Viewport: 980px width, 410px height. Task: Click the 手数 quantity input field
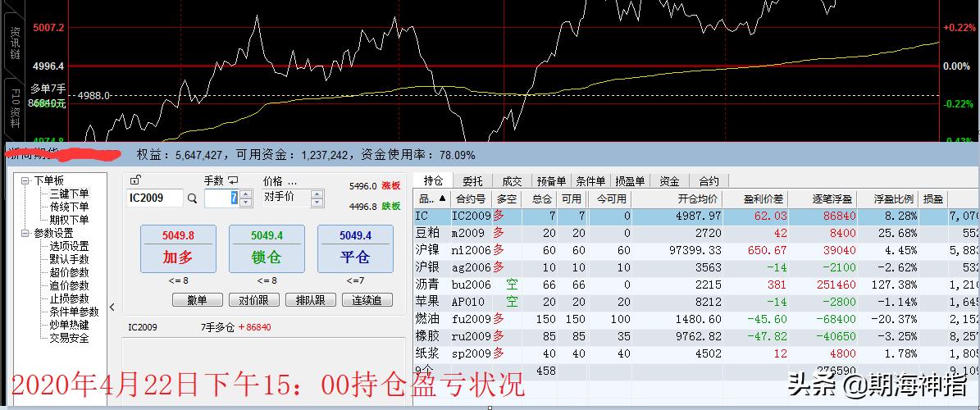coord(222,198)
